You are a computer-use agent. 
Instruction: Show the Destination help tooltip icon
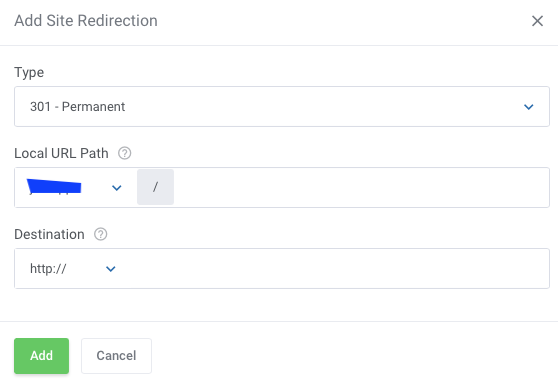[100, 234]
